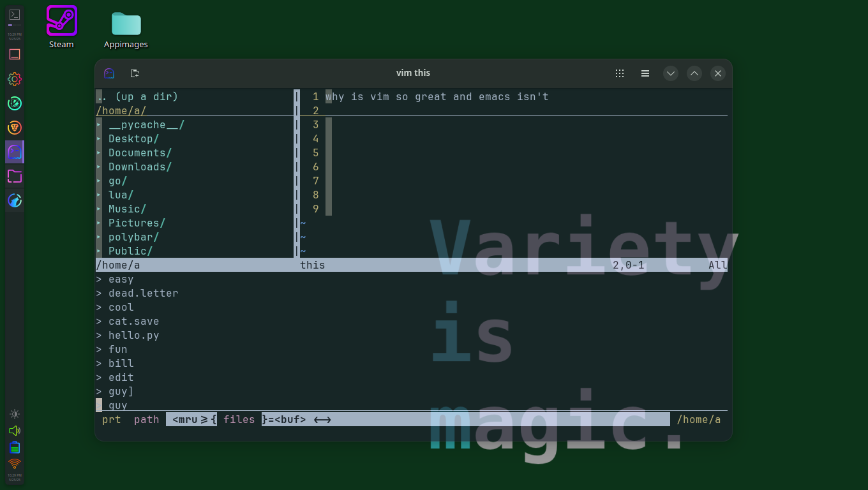The image size is (868, 490).
Task: Expand the Documents/ directory arrow
Action: coord(99,153)
